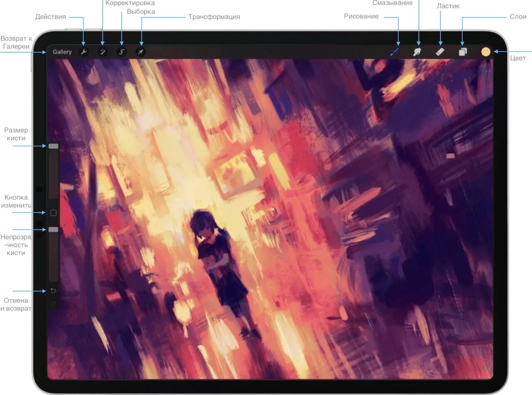
Task: Select the Smudge finger tool
Action: point(417,52)
